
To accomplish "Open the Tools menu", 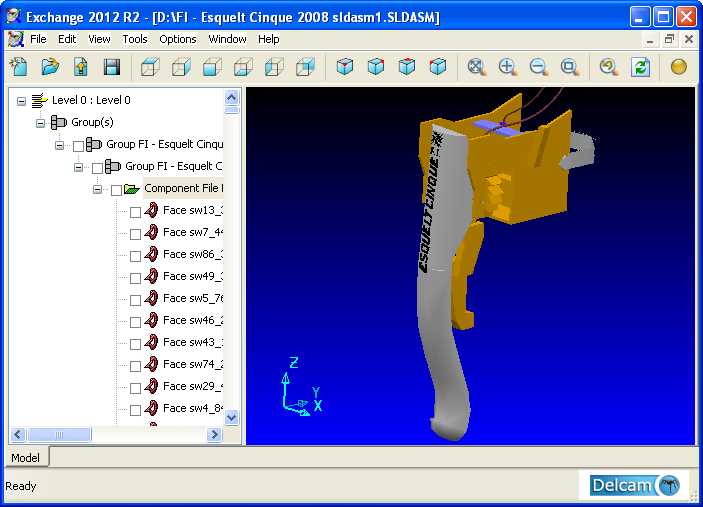I will 135,39.
